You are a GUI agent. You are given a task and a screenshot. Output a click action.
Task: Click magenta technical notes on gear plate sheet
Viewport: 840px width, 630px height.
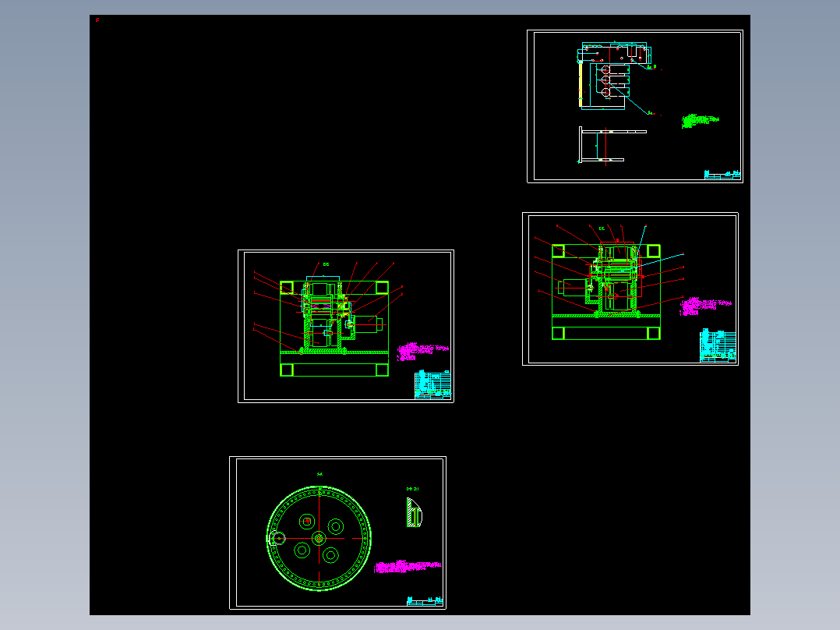[x=408, y=567]
